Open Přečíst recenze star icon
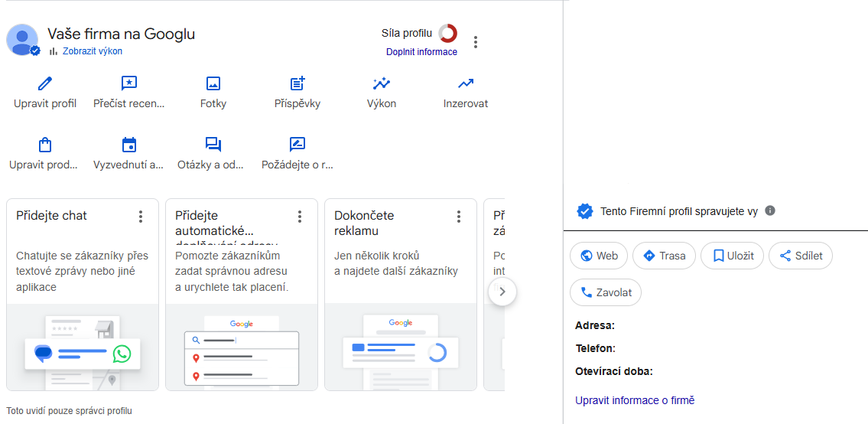Viewport: 868px width, 424px height. coord(129,83)
